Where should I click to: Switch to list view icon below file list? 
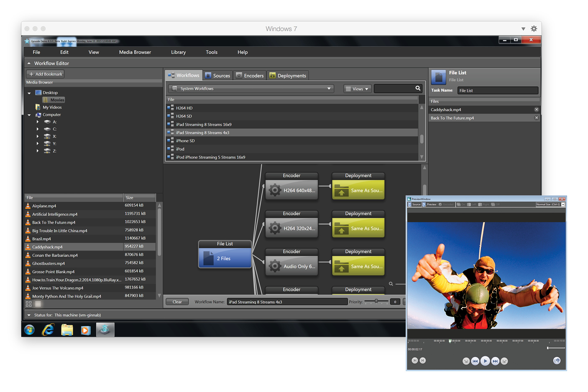click(38, 304)
